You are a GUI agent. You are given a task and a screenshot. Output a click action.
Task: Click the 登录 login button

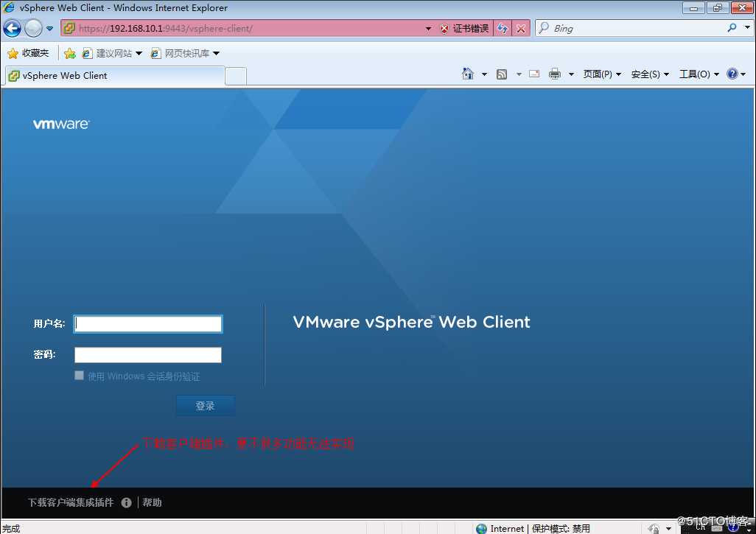(x=206, y=406)
